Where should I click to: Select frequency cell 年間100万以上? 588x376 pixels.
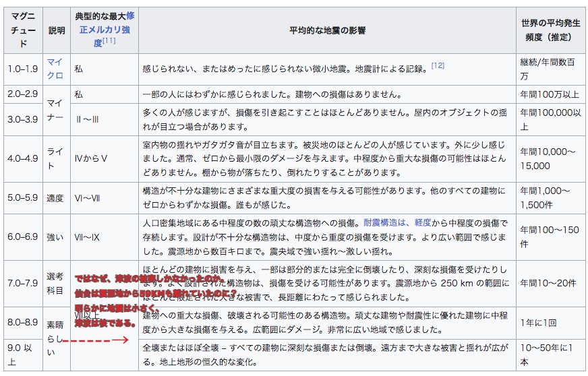point(550,94)
